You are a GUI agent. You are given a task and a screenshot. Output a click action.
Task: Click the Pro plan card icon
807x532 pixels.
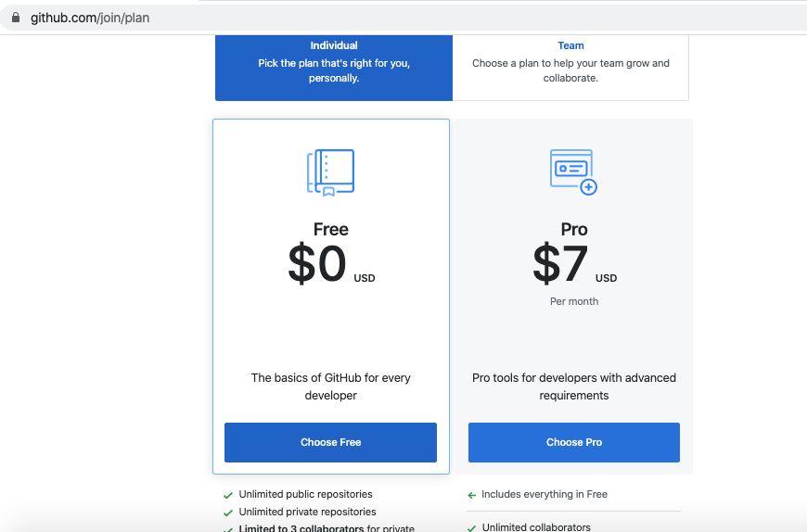coord(573,172)
